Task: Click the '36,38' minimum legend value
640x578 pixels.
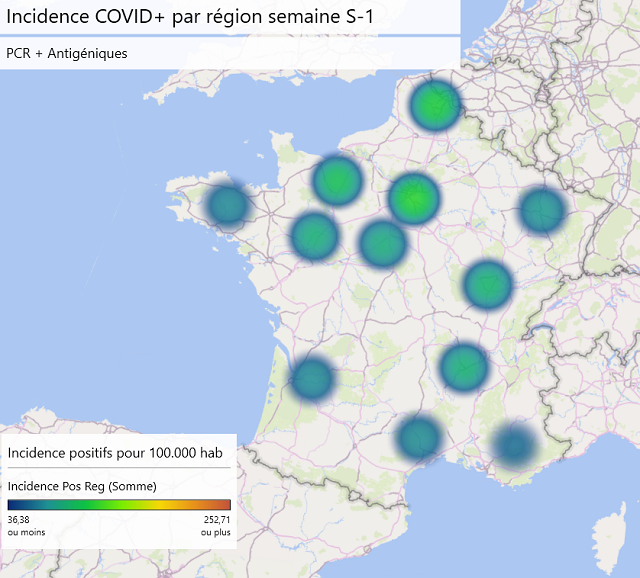Action: [18, 520]
